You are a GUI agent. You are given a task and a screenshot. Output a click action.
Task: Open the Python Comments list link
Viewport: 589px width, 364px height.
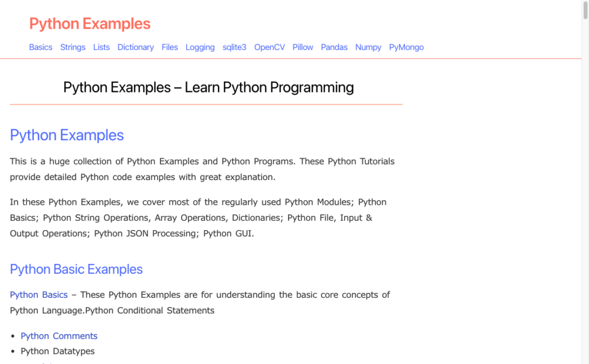[59, 336]
